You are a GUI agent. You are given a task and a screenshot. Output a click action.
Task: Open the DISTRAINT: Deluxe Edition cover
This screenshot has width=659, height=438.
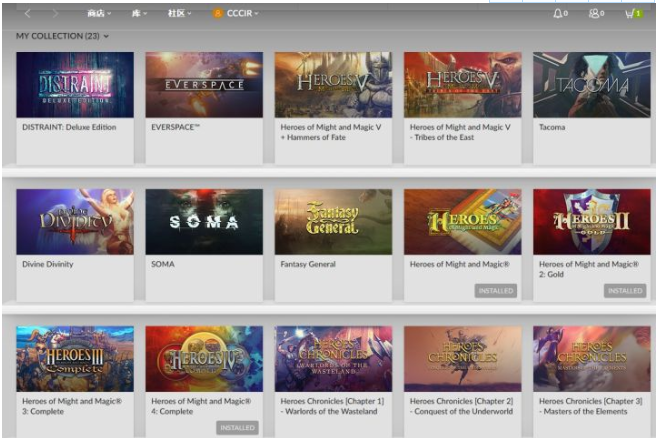point(75,85)
